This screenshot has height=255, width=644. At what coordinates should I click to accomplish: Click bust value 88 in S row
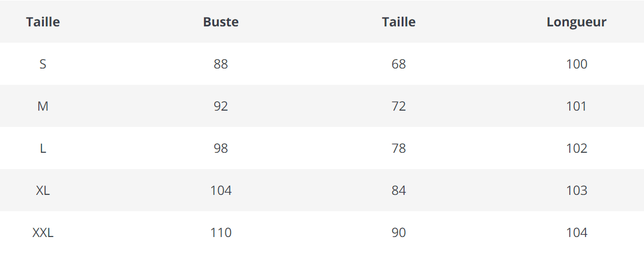point(221,64)
